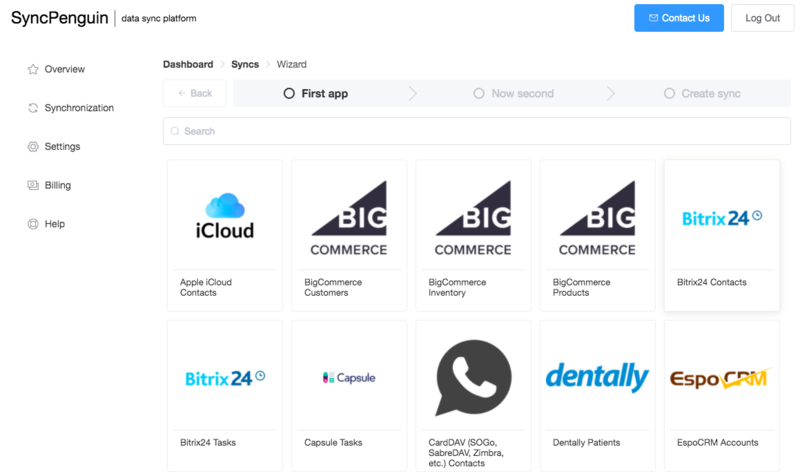This screenshot has height=476, width=800.
Task: Open Billing in the sidebar
Action: (57, 185)
